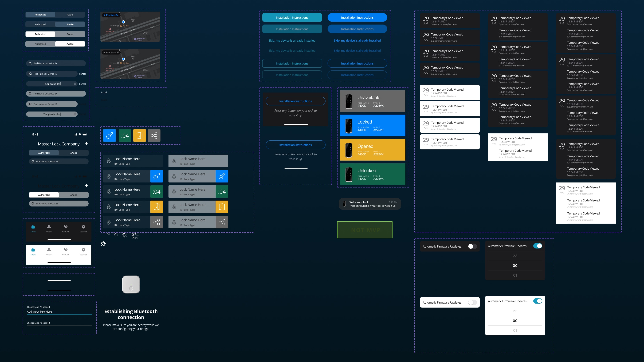Tap the share button on the light grey Lock Name Here row
This screenshot has height=362, width=644.
coord(222,222)
